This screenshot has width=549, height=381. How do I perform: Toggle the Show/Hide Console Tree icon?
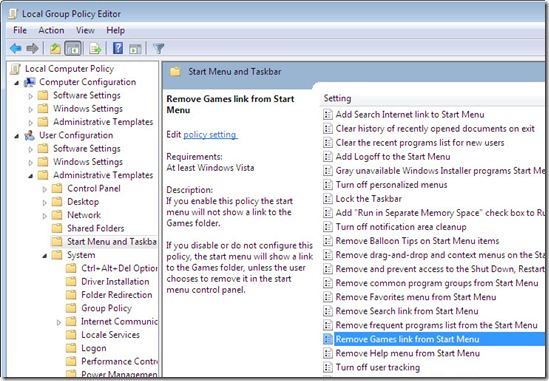pos(73,48)
